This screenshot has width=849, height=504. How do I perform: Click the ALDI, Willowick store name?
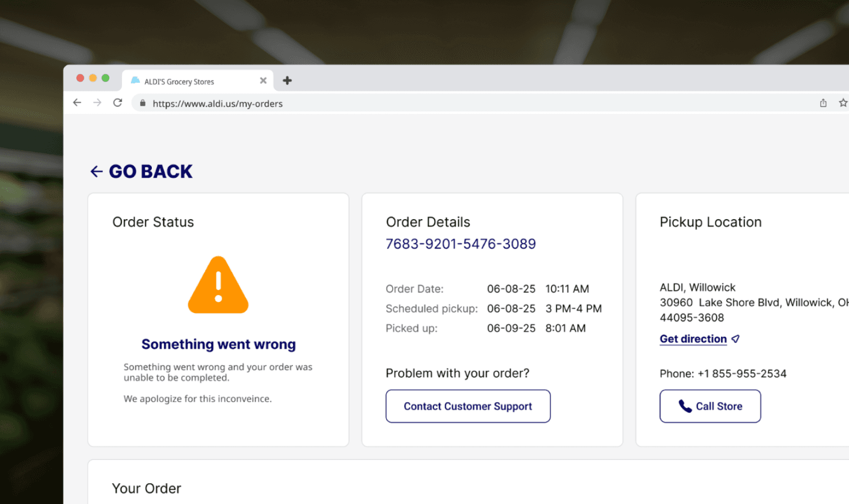[697, 288]
